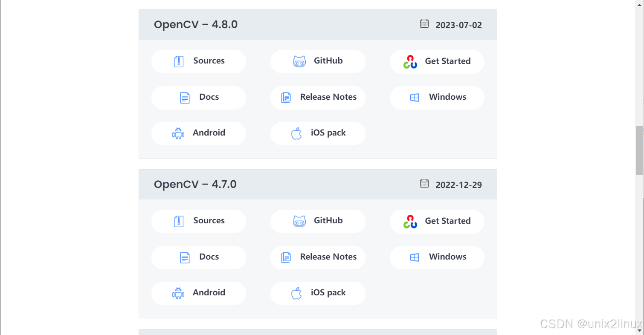Download Sources text for OpenCV 4.7.0
This screenshot has width=644, height=335.
pyautogui.click(x=209, y=220)
